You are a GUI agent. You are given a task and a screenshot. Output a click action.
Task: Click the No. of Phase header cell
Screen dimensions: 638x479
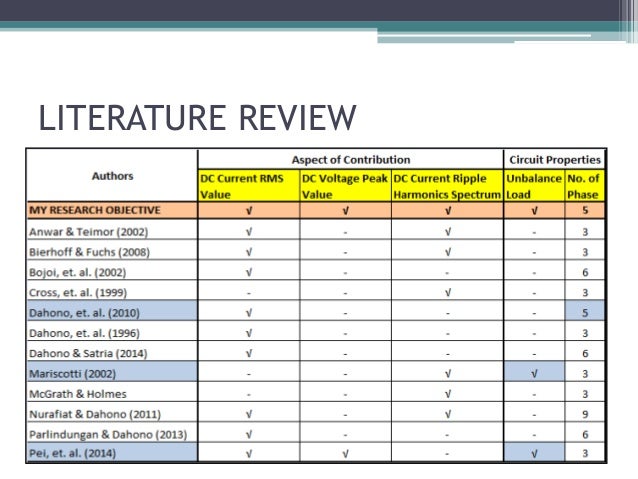point(585,186)
